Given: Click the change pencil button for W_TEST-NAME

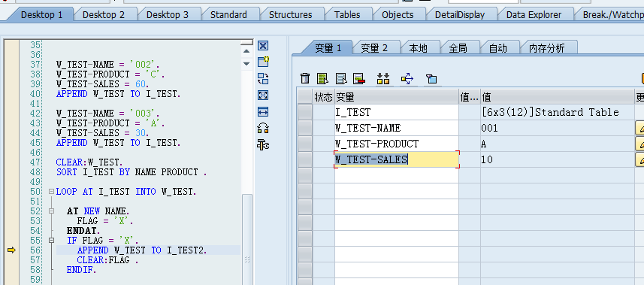Looking at the screenshot, I should (x=640, y=129).
